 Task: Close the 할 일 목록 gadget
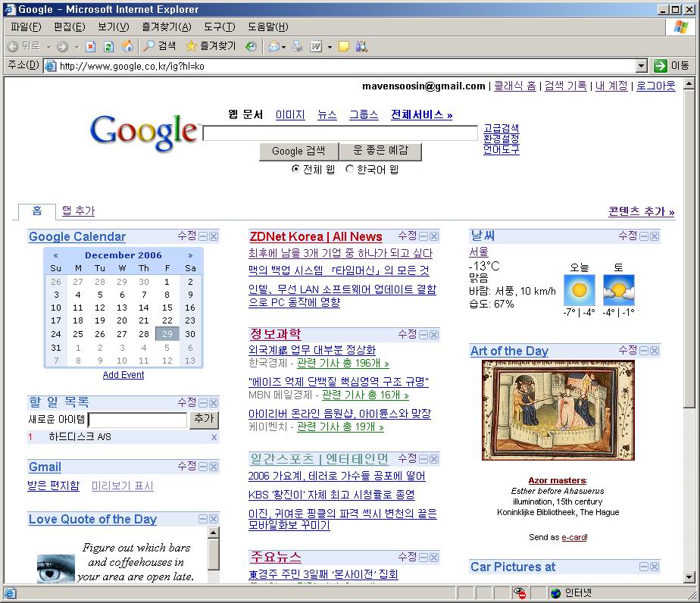coord(214,402)
